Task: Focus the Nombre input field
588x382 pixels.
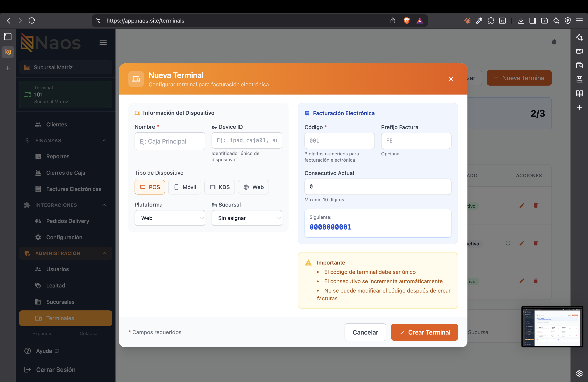Action: 170,141
